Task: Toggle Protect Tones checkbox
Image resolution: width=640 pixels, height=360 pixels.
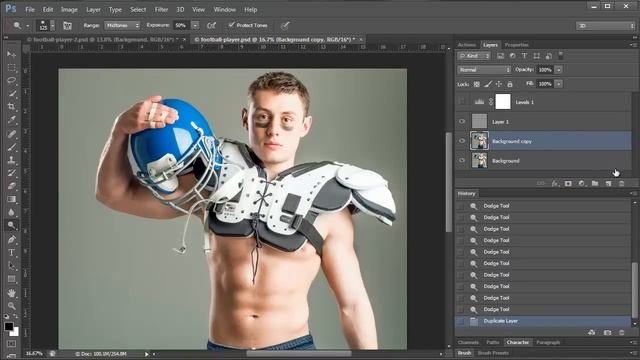Action: tap(231, 25)
